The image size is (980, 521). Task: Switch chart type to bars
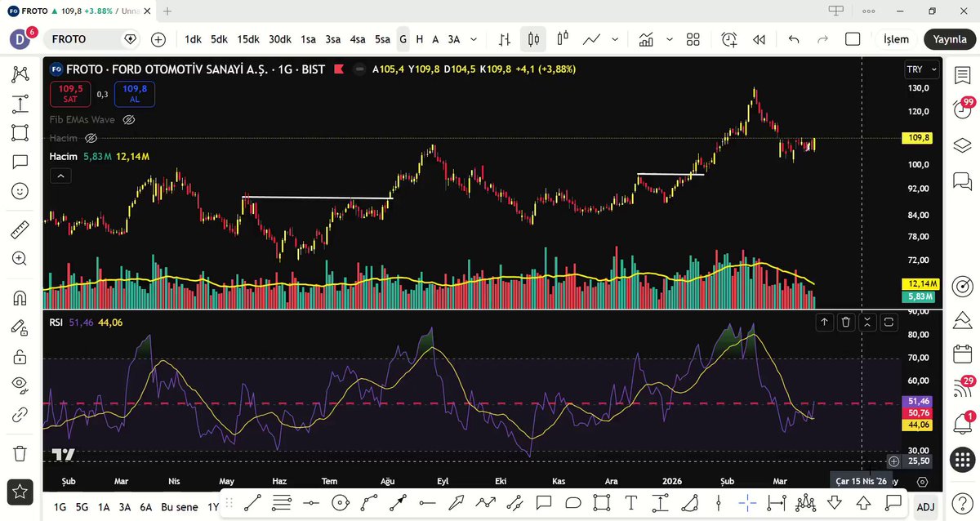click(x=506, y=39)
